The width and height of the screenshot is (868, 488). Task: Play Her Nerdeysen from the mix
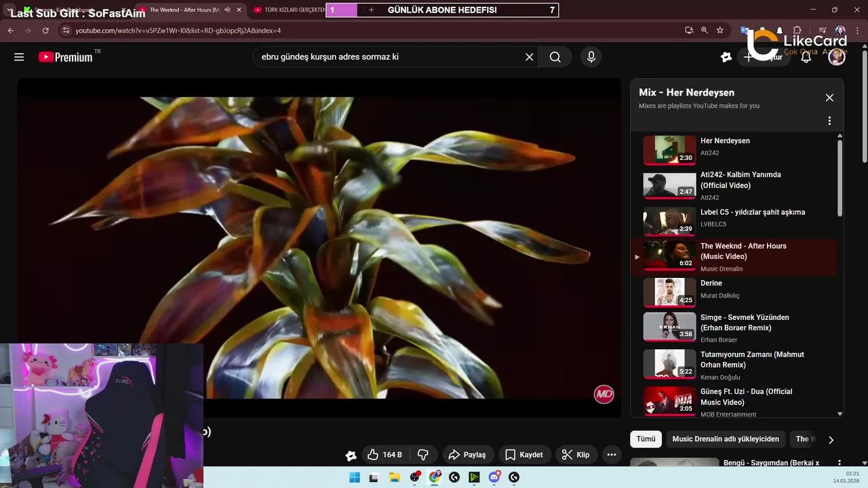coord(734,150)
